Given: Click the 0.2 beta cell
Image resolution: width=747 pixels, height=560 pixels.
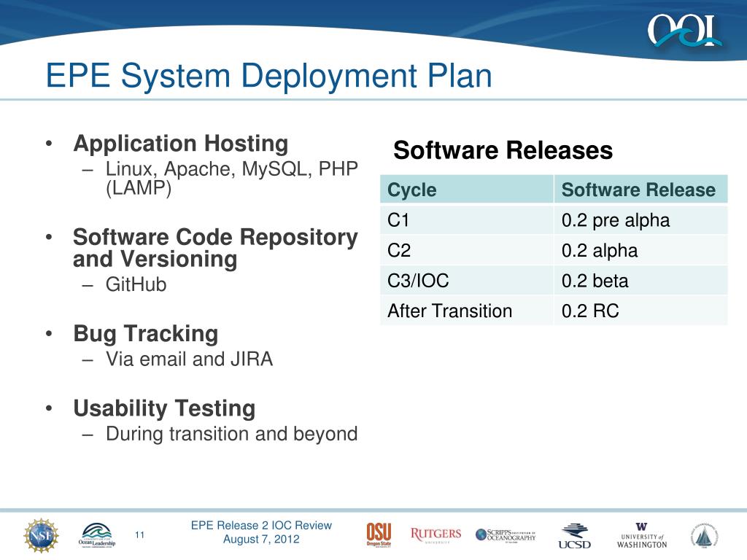Looking at the screenshot, I should point(640,281).
